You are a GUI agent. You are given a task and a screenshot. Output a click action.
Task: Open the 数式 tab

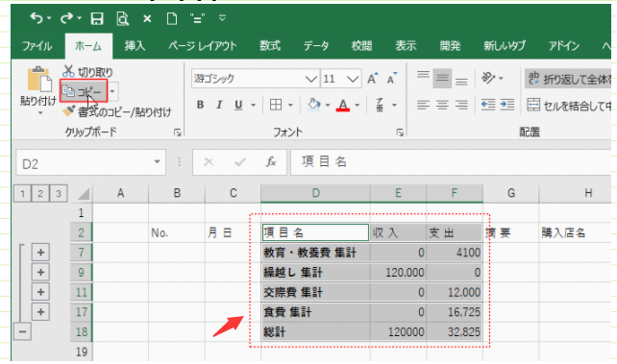[270, 46]
